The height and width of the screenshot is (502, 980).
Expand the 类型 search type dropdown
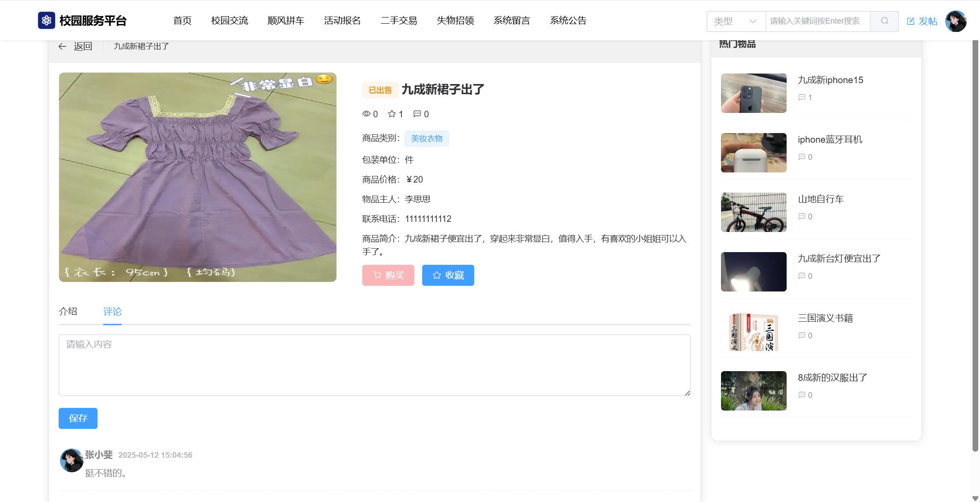736,21
